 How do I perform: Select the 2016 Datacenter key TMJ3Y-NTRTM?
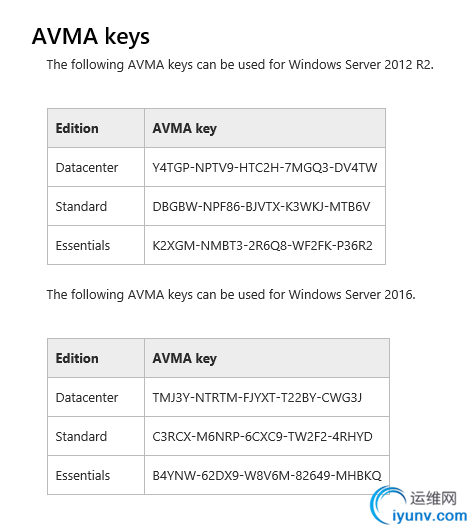[x=257, y=397]
